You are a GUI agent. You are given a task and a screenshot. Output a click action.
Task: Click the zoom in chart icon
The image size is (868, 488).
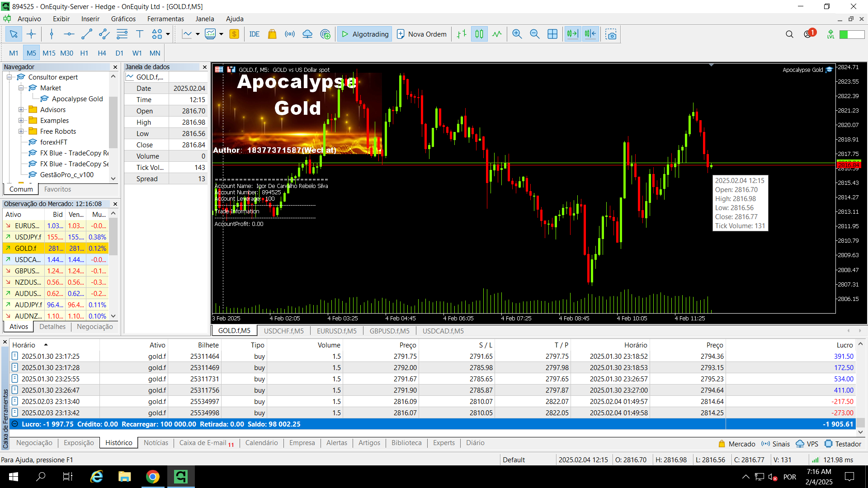[517, 34]
